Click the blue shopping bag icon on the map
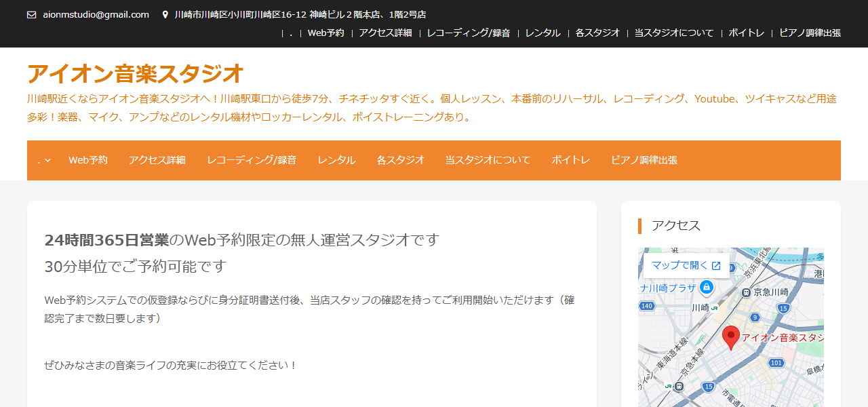868x407 pixels. click(706, 286)
